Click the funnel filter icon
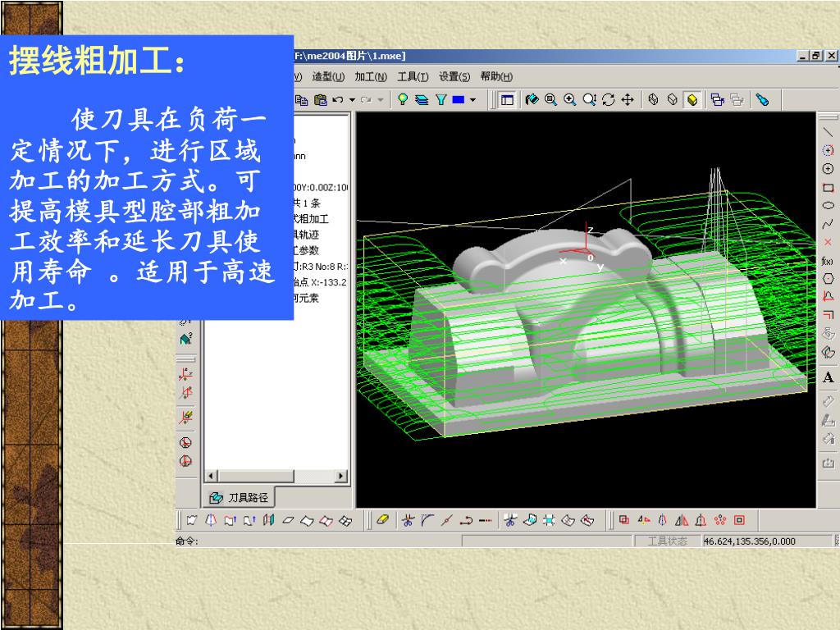Image resolution: width=840 pixels, height=630 pixels. pyautogui.click(x=441, y=99)
